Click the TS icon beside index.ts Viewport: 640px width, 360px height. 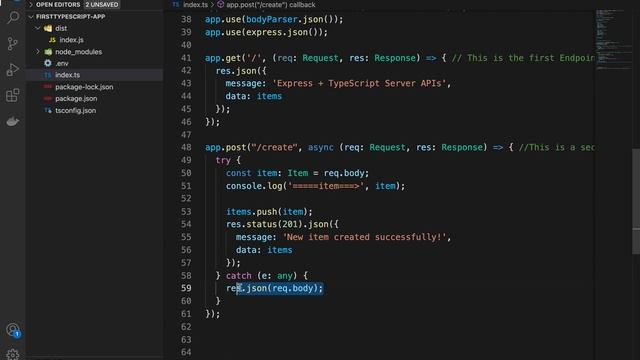click(x=48, y=75)
